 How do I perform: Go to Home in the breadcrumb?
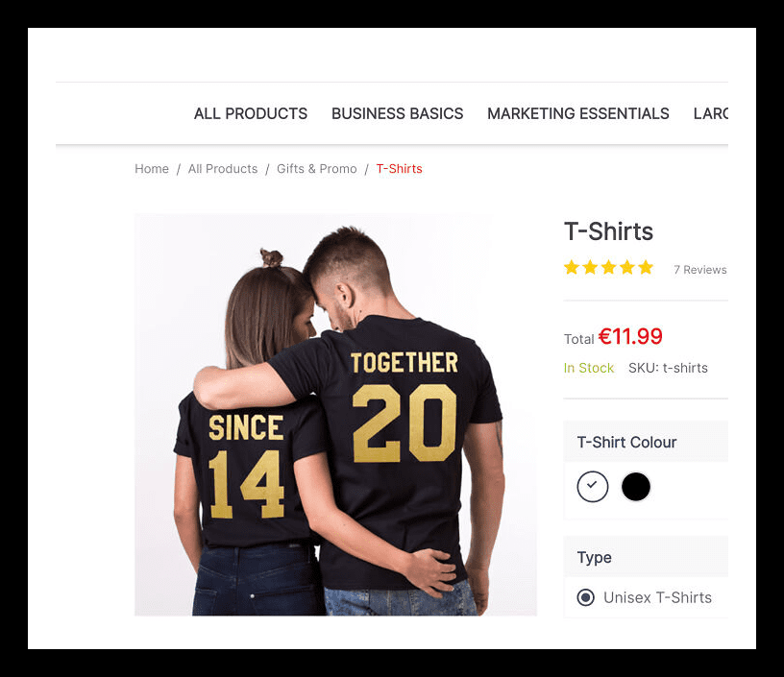(152, 169)
